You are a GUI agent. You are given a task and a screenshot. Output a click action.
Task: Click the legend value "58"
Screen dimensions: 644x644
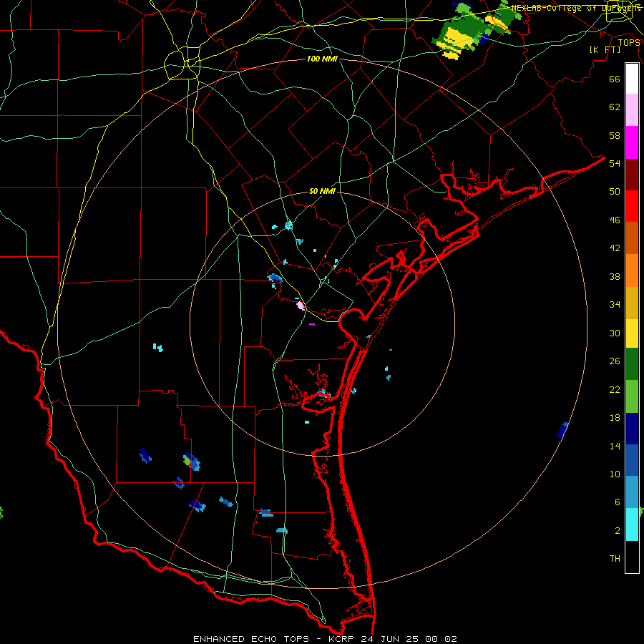(615, 135)
